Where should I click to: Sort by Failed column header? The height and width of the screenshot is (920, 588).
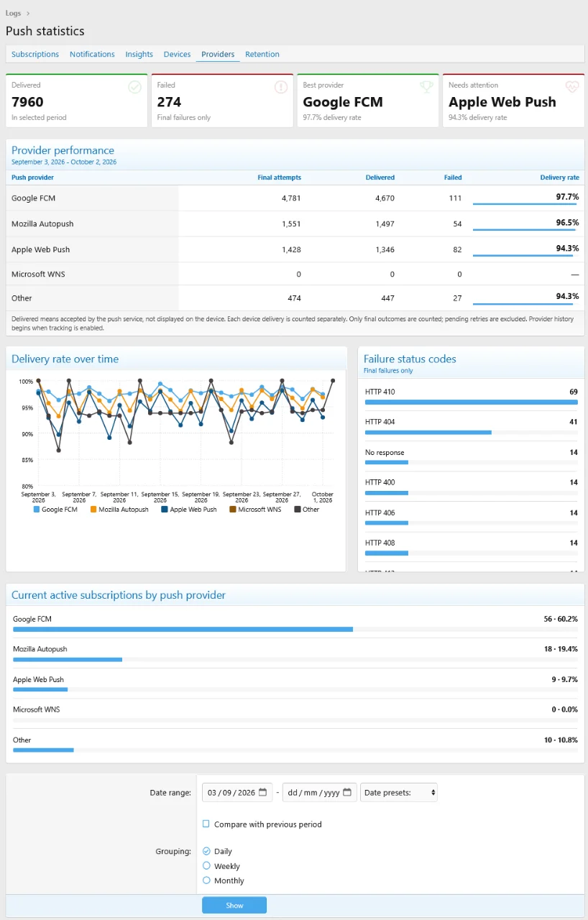[453, 178]
